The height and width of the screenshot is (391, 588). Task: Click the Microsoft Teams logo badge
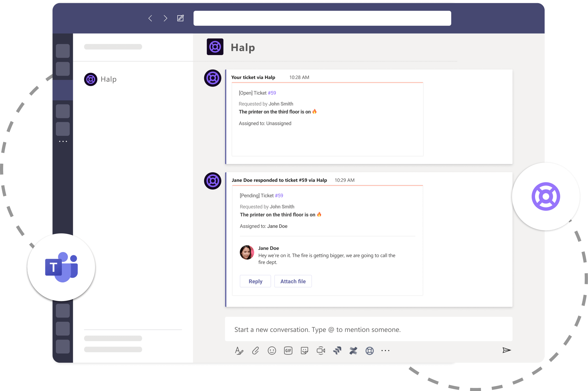pos(61,267)
